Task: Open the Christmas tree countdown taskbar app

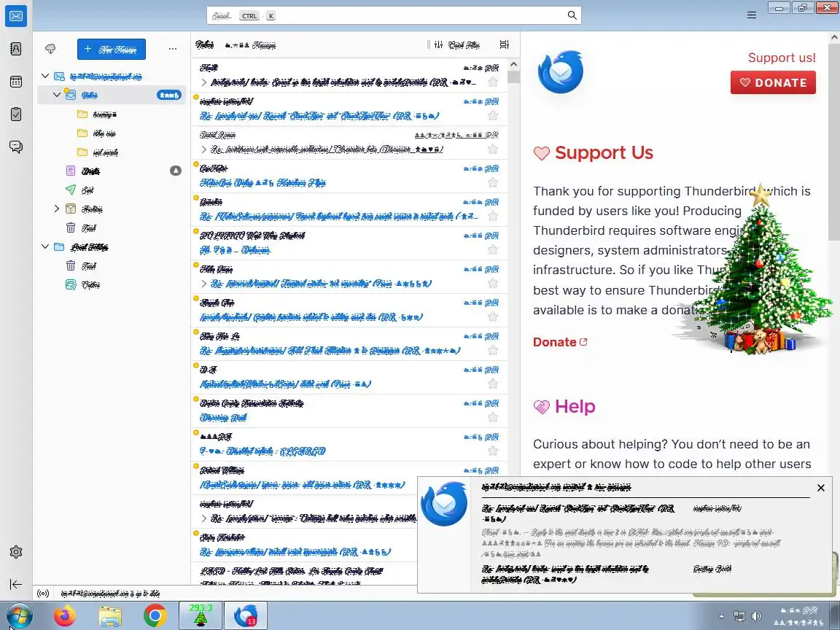Action: click(x=201, y=615)
